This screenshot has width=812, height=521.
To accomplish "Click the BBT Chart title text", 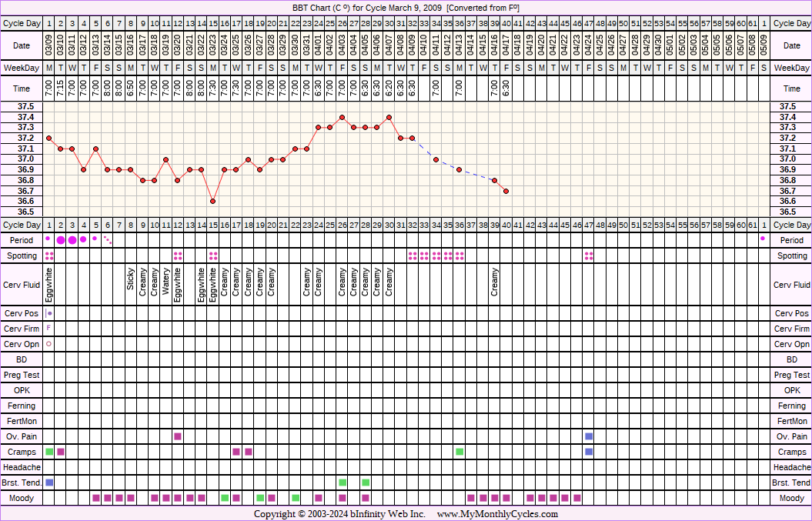I will coord(406,7).
